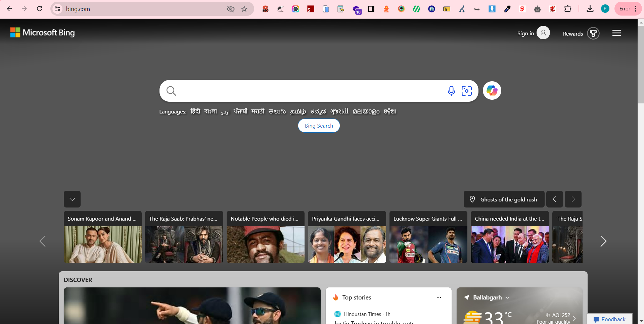The height and width of the screenshot is (324, 644).
Task: Click the Bing Search button
Action: (x=319, y=126)
